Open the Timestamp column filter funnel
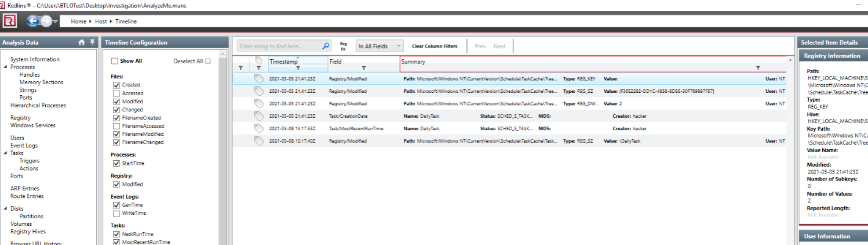The image size is (868, 245). [x=298, y=68]
